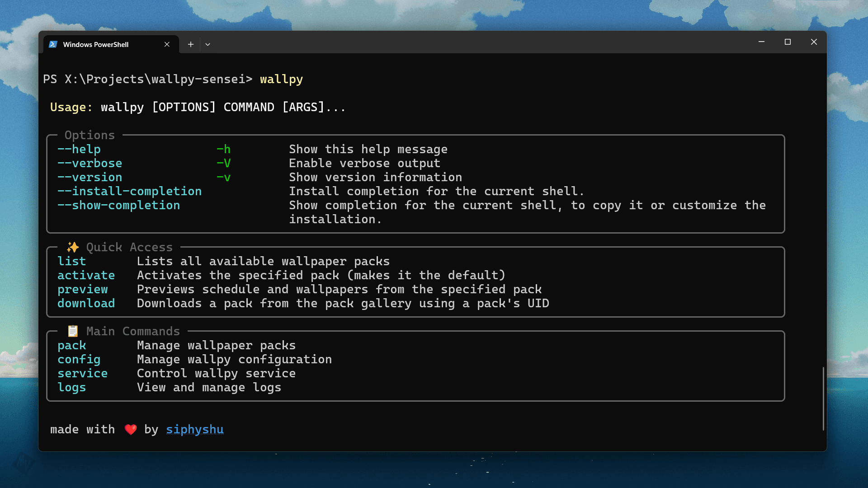The height and width of the screenshot is (488, 868).
Task: Close the terminal window
Action: pyautogui.click(x=814, y=42)
